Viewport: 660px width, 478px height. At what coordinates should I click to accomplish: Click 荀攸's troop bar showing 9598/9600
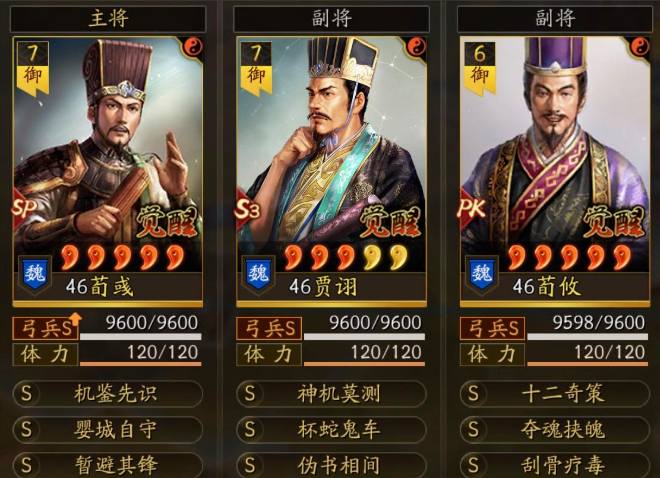(x=588, y=328)
